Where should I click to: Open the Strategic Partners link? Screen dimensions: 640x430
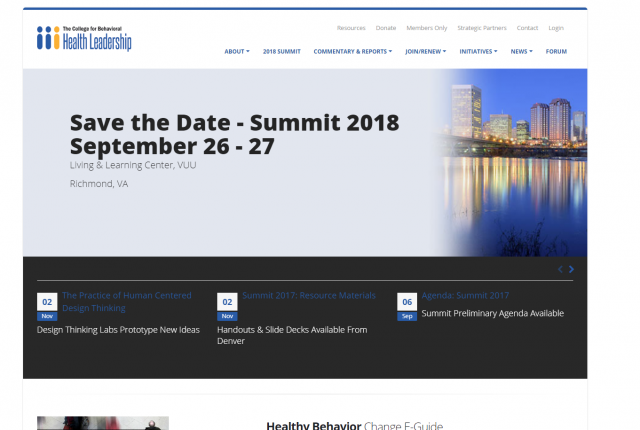coord(482,28)
